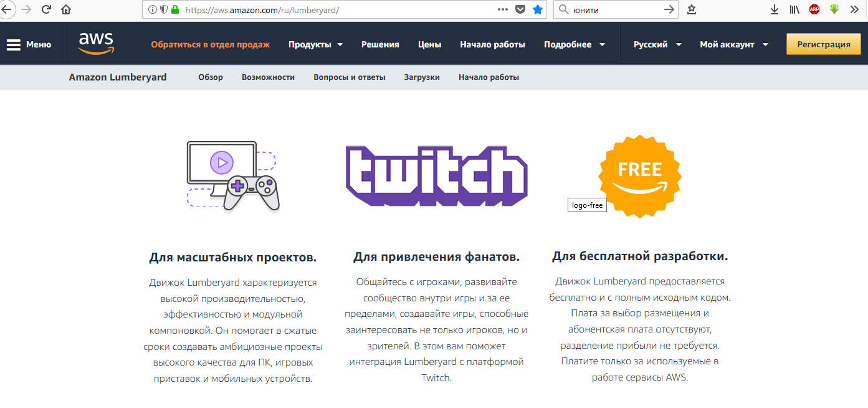Click the Amazon Lumberyard title link
The width and height of the screenshot is (868, 408).
(x=118, y=77)
